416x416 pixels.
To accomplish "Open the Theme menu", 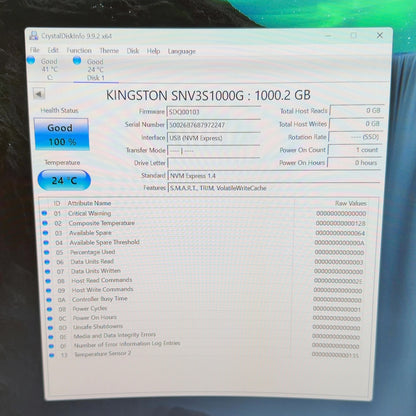I will pos(109,51).
